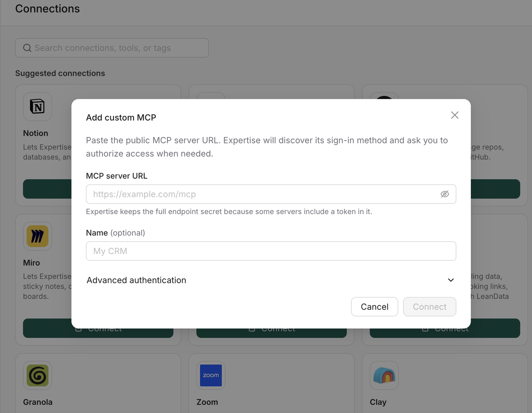Click the Connections page title

pyautogui.click(x=48, y=9)
